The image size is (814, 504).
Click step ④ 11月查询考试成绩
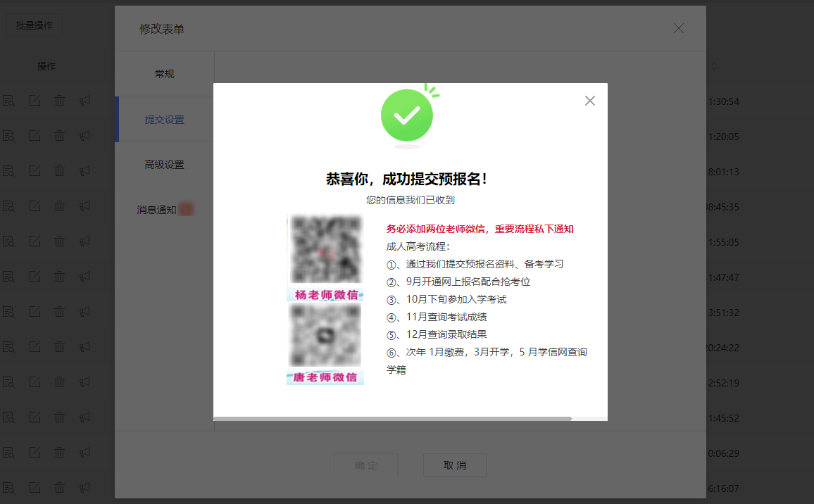coord(436,317)
